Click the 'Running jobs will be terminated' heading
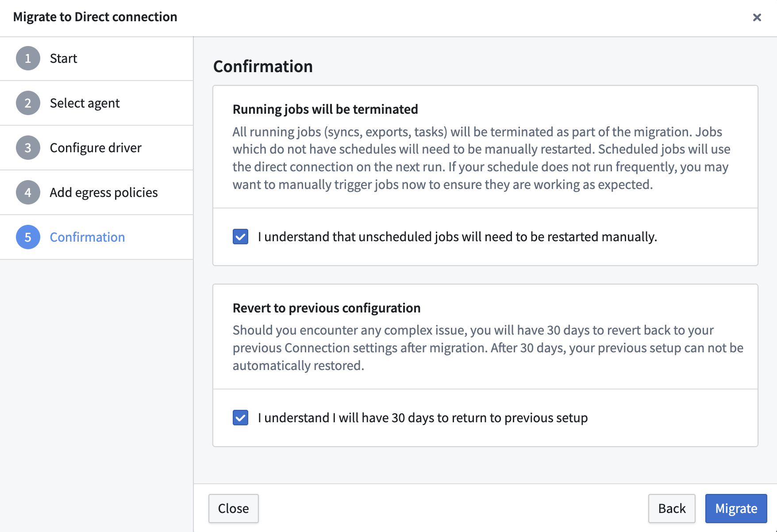This screenshot has height=532, width=777. click(x=325, y=109)
